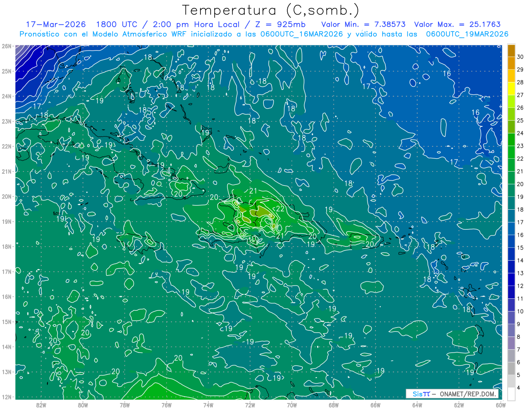Click the 66W longitude axis label
This screenshot has width=532, height=411.
click(376, 405)
